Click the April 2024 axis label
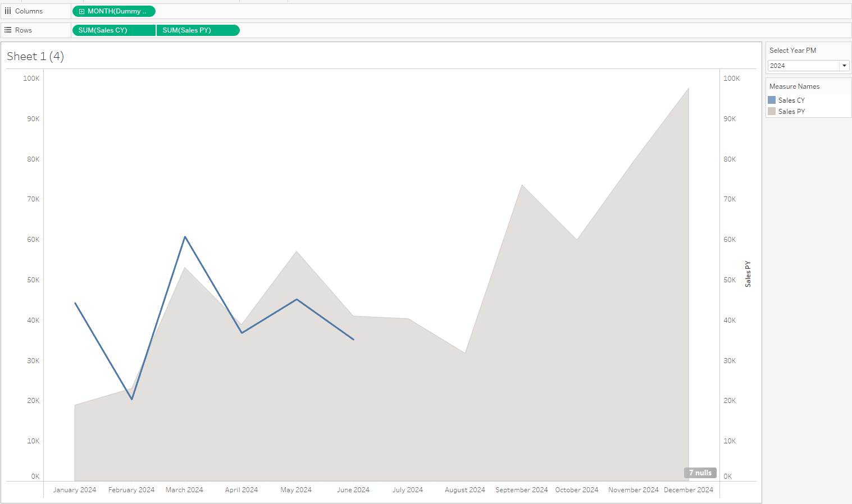This screenshot has height=504, width=852. [x=242, y=490]
